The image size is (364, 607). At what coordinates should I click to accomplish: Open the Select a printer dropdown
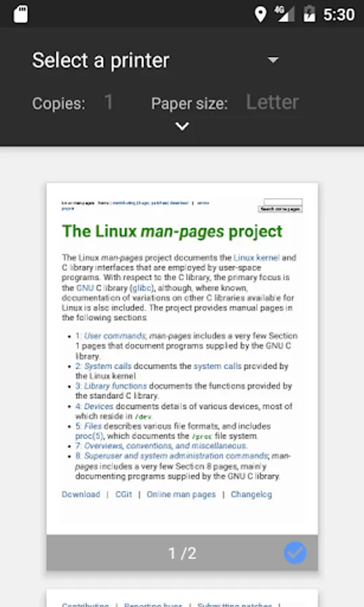(x=155, y=61)
